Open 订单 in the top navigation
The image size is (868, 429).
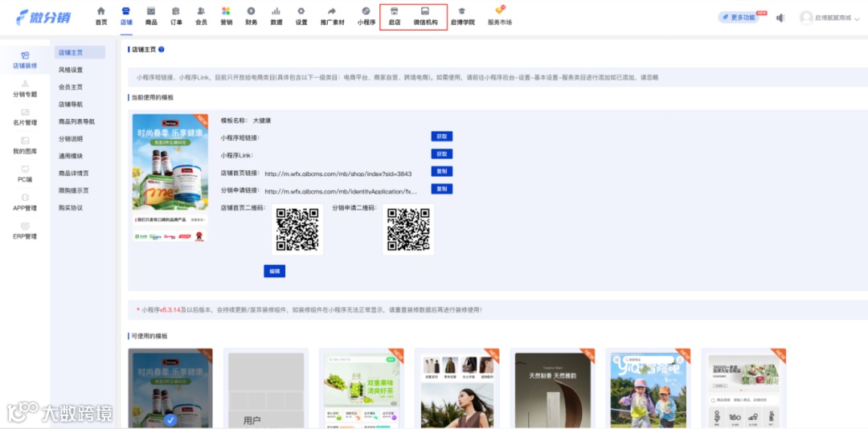[176, 16]
